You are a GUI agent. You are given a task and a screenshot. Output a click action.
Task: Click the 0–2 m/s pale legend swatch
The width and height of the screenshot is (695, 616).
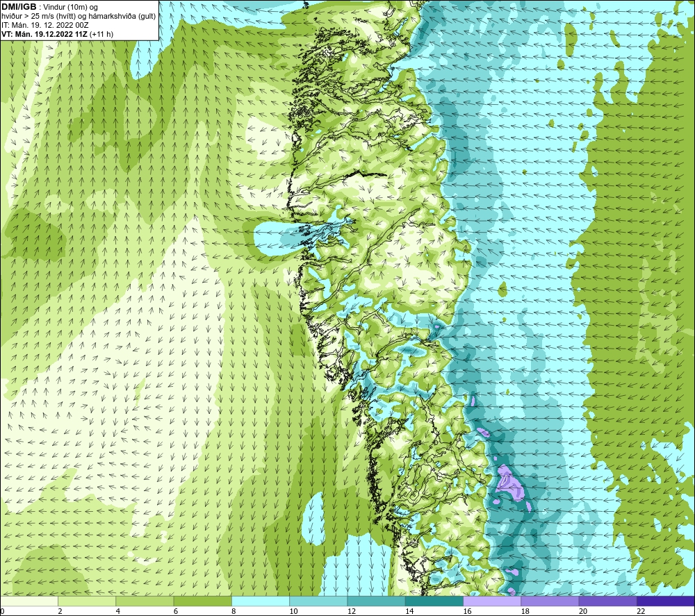pyautogui.click(x=29, y=601)
